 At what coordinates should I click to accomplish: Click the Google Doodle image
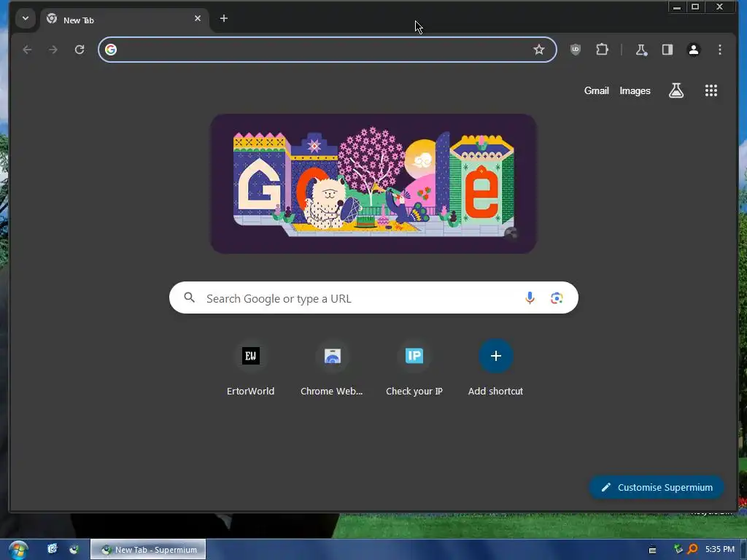point(373,184)
